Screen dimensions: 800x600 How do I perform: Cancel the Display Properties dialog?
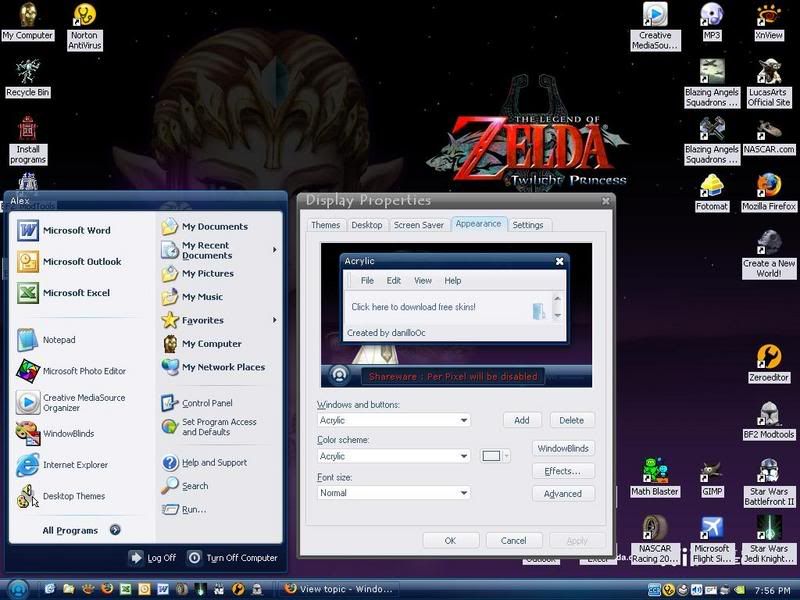[x=514, y=541]
